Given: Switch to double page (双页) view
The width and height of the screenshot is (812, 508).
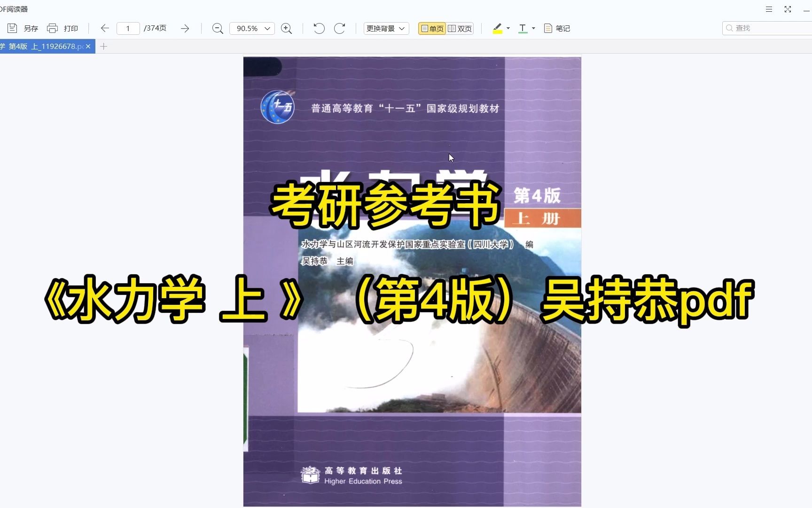Looking at the screenshot, I should 460,28.
